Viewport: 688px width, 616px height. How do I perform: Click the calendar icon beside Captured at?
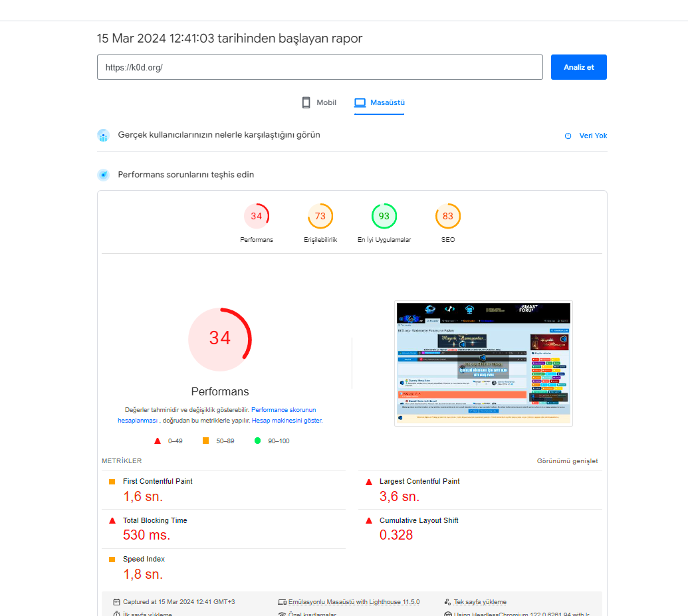pyautogui.click(x=116, y=602)
